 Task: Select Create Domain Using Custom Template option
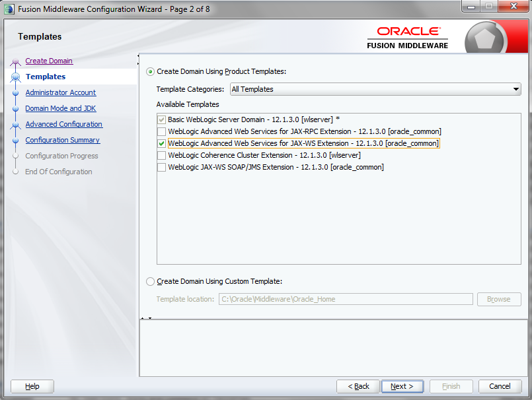(149, 281)
